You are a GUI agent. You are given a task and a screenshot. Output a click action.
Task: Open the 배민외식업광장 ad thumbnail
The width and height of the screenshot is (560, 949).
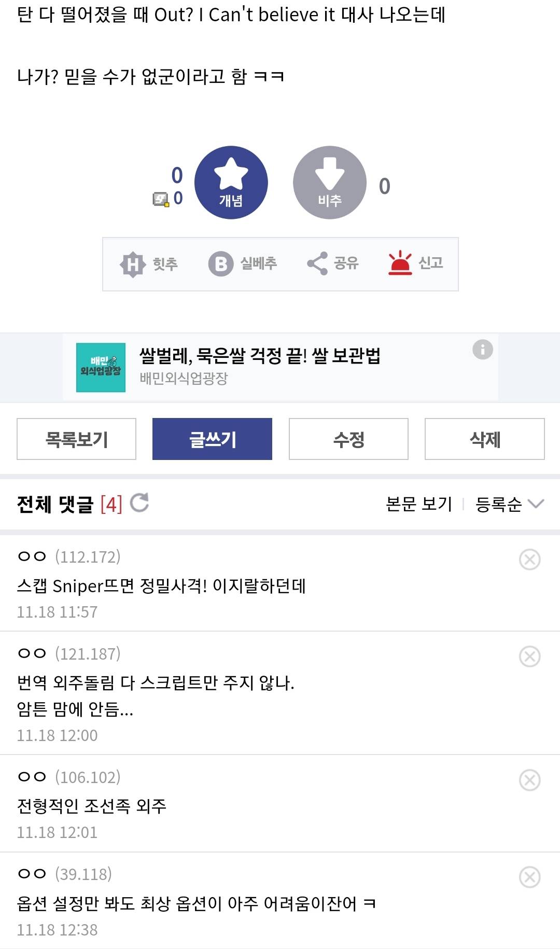(101, 367)
